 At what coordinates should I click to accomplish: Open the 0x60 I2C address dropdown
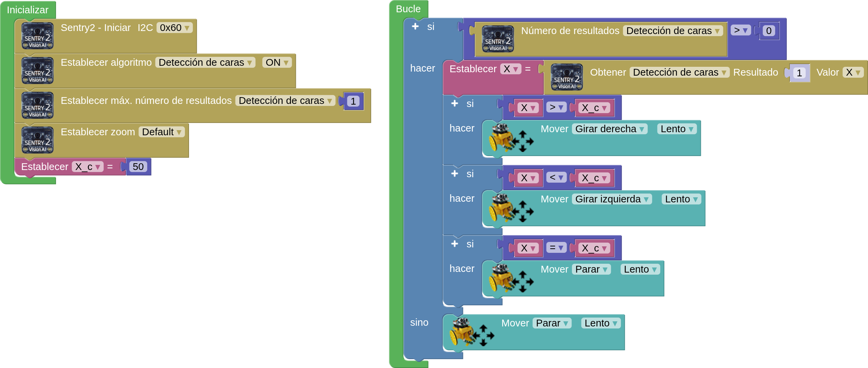[174, 28]
